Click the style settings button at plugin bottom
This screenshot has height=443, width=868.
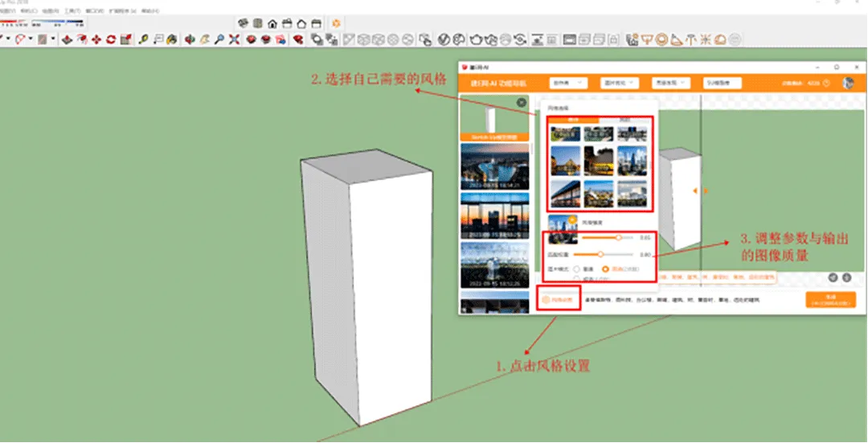point(558,300)
